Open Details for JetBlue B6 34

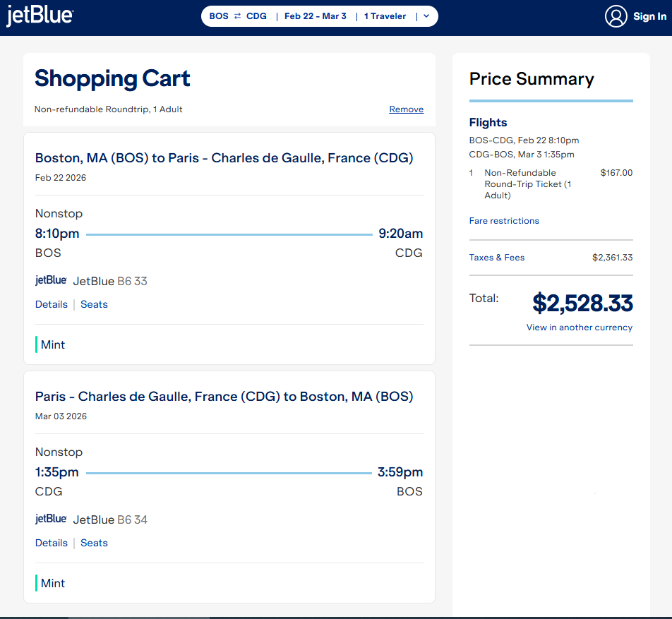(52, 543)
